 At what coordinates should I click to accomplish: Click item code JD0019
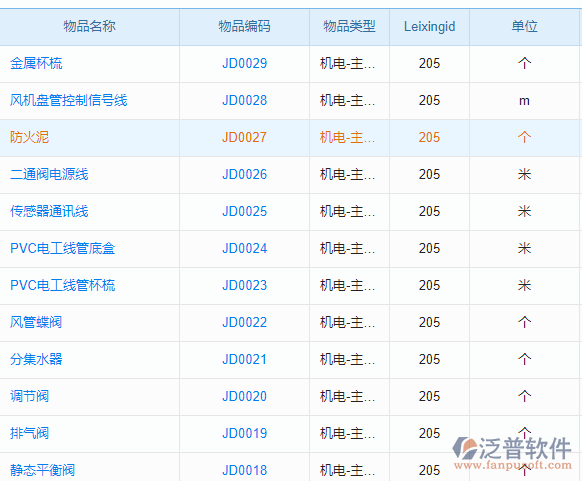pyautogui.click(x=244, y=433)
